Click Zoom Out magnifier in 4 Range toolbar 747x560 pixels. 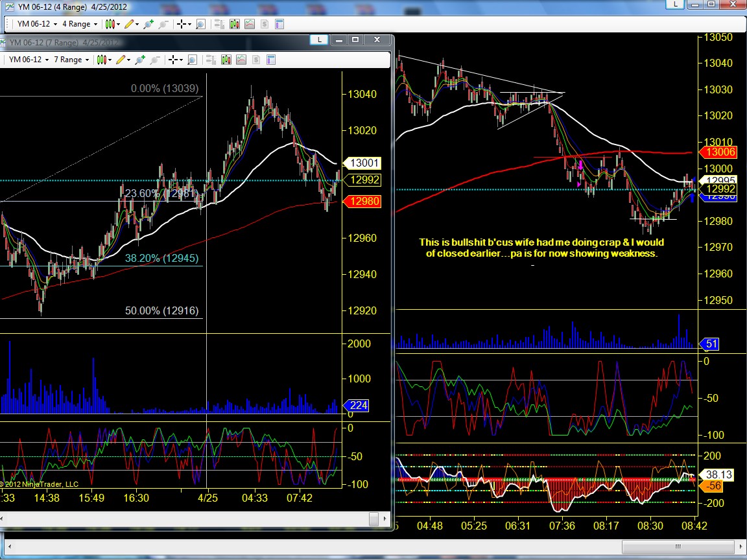click(x=163, y=24)
